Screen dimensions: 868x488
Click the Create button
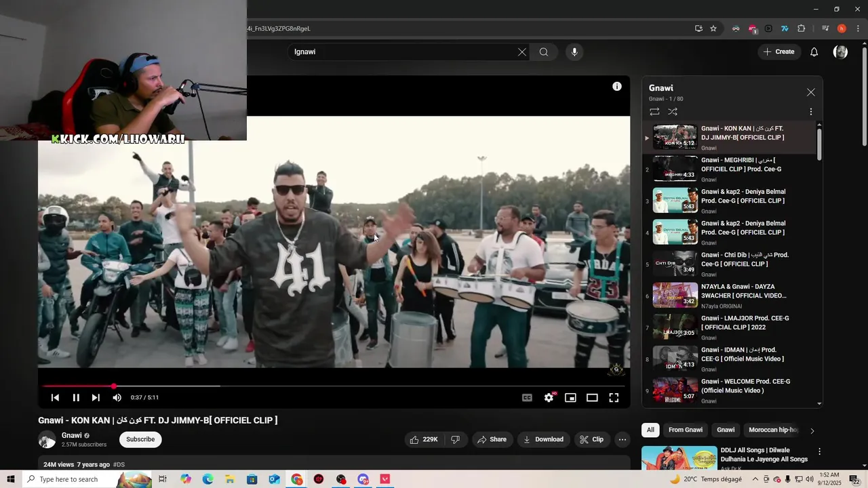[x=778, y=52]
